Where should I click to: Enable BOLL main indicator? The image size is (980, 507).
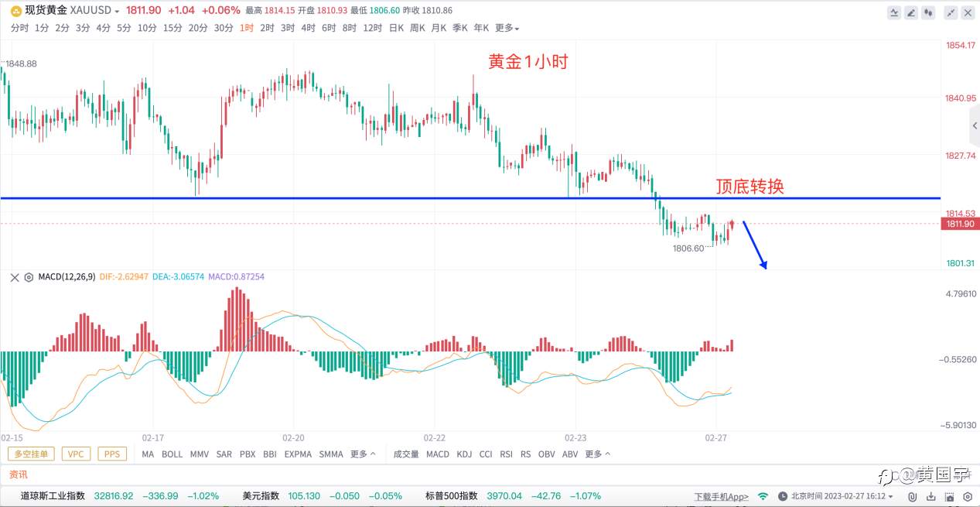pyautogui.click(x=172, y=454)
